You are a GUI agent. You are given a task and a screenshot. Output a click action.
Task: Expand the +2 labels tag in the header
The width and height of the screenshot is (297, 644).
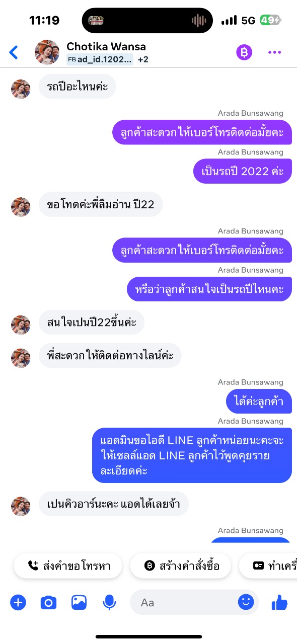click(143, 59)
